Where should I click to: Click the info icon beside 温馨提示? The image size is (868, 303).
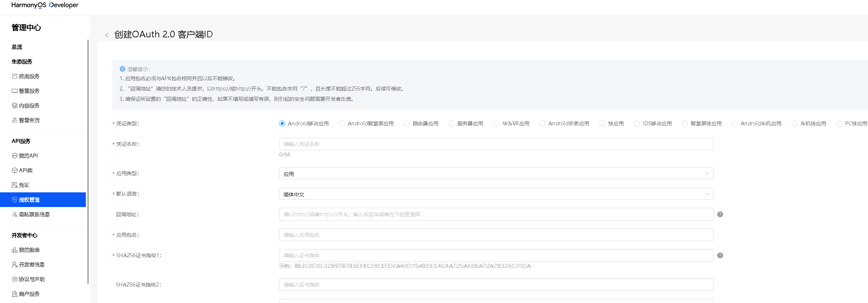coord(123,69)
